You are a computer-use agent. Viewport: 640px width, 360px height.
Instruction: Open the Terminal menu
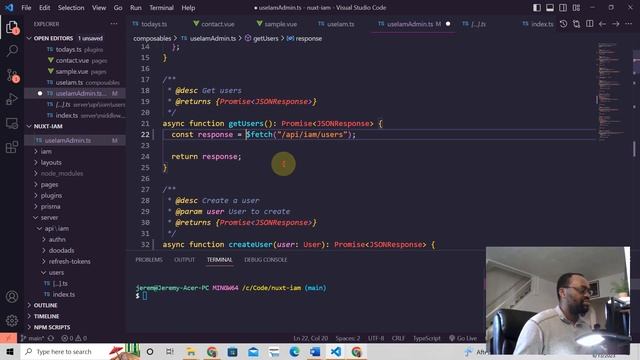coord(161,8)
